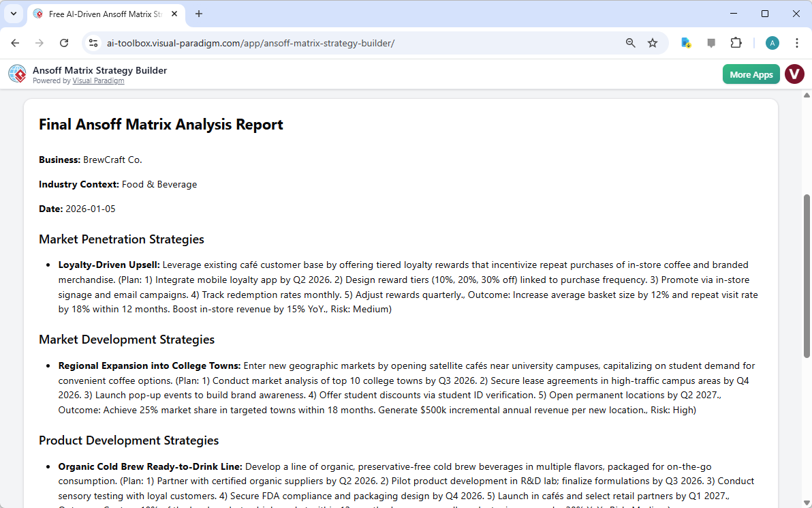Click the gray chat extension icon
Image resolution: width=812 pixels, height=508 pixels.
(711, 43)
